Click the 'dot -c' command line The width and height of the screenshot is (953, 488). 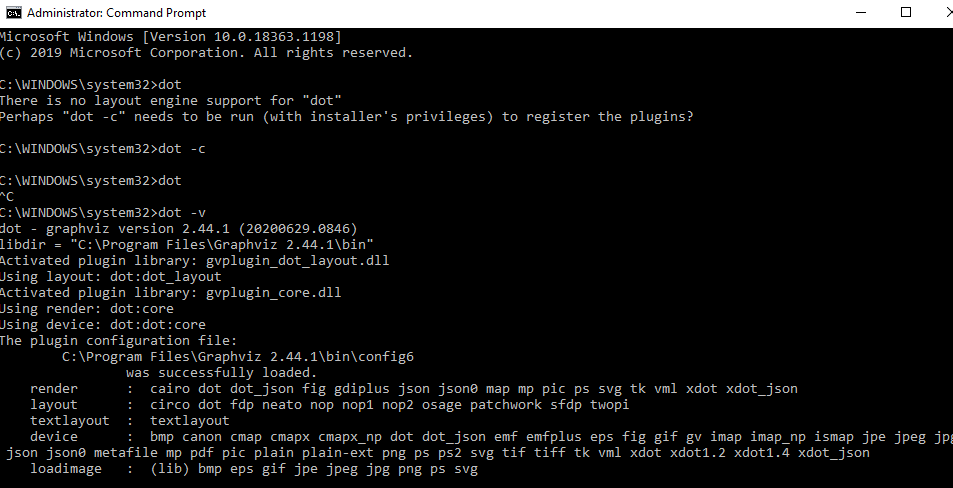pyautogui.click(x=103, y=149)
